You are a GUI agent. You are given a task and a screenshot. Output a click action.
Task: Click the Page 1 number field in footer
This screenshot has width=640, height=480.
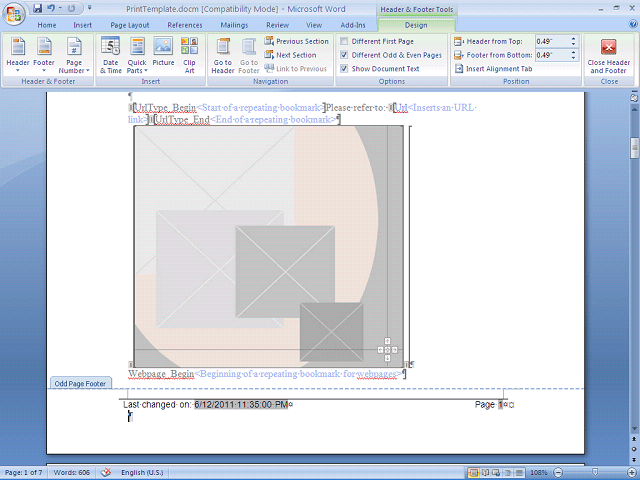pyautogui.click(x=500, y=404)
